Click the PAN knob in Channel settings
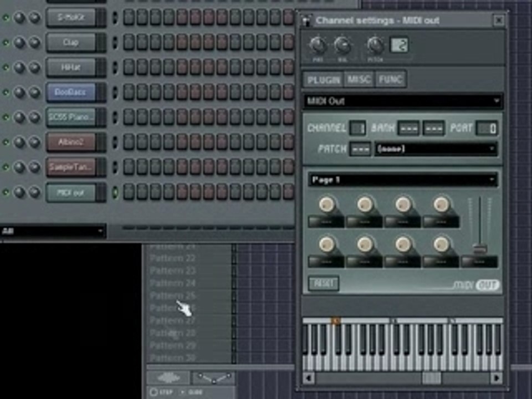 point(318,45)
